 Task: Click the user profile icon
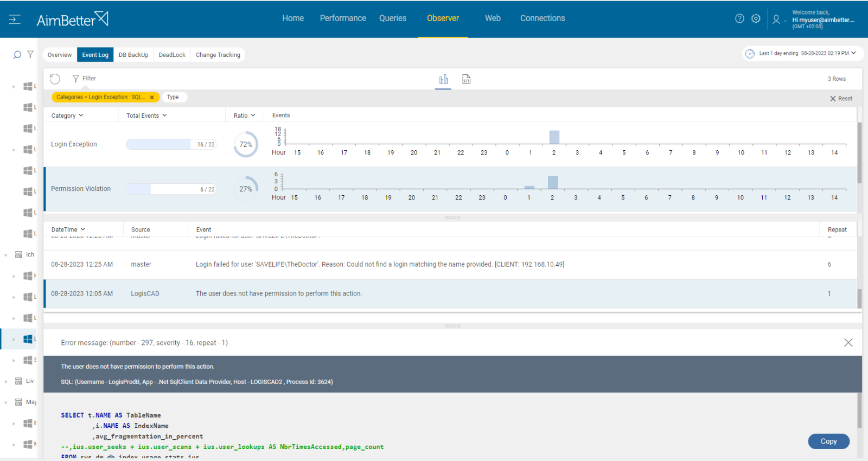pos(776,20)
